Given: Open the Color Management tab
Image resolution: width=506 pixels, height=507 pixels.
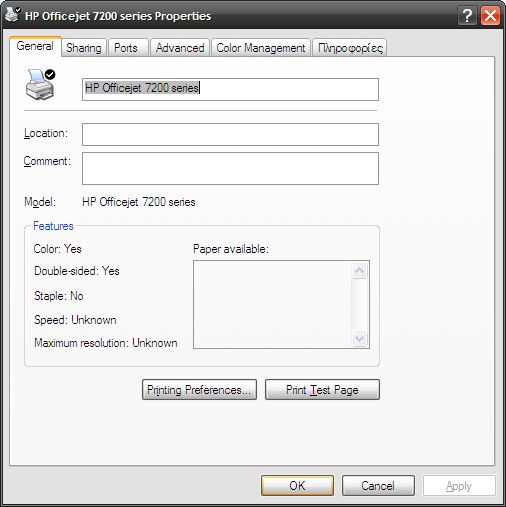Looking at the screenshot, I should coord(261,48).
